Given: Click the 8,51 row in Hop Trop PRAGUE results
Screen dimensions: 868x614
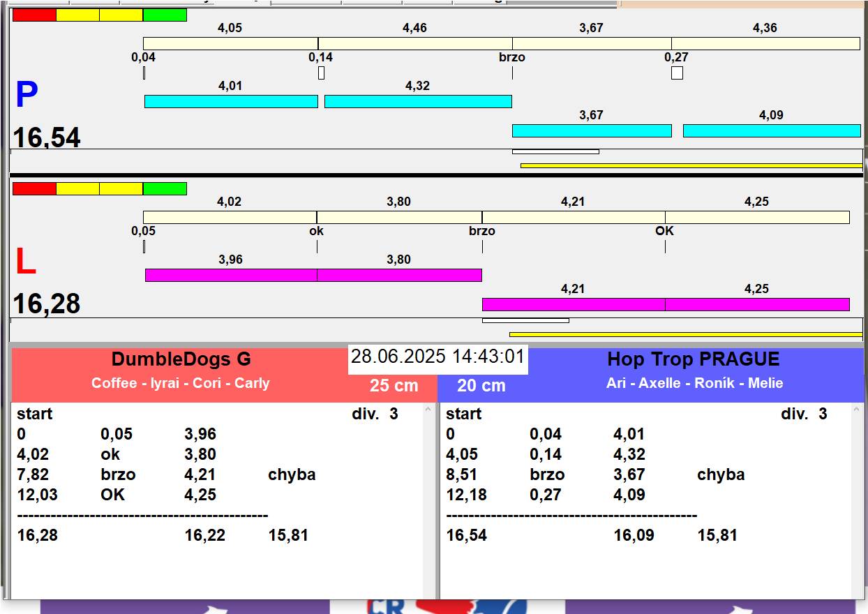Looking at the screenshot, I should coord(595,474).
